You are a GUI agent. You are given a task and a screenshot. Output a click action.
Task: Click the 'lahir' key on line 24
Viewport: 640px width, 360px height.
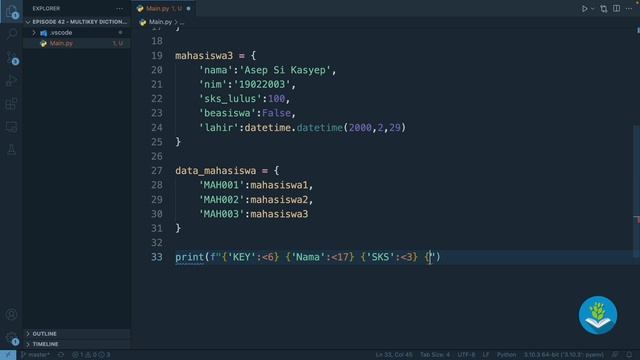tap(218, 128)
